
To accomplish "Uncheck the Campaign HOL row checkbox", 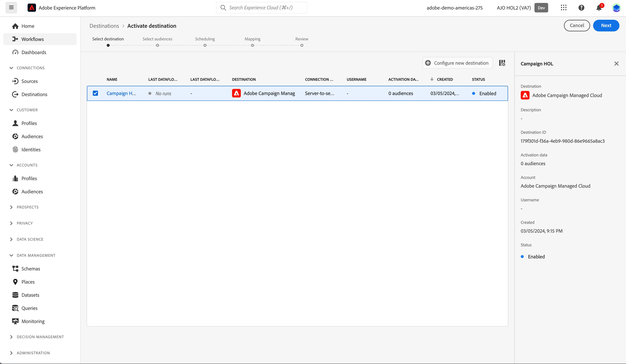I will (x=95, y=93).
